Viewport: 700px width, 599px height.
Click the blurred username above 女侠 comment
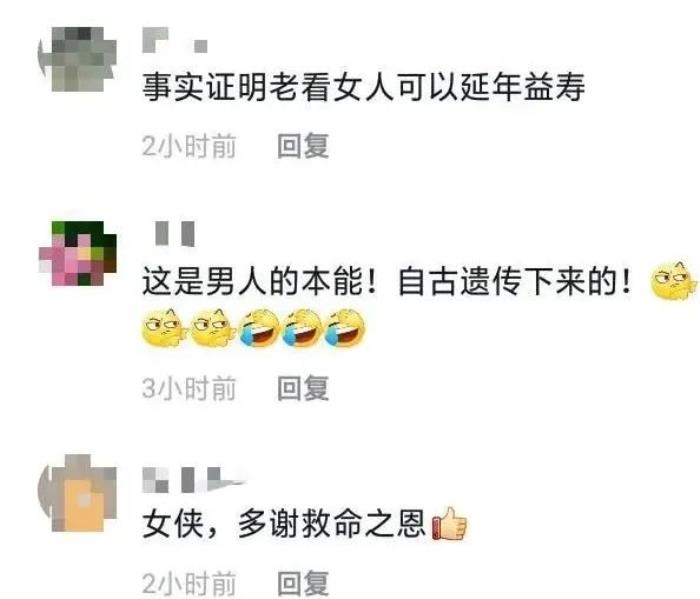(x=194, y=480)
